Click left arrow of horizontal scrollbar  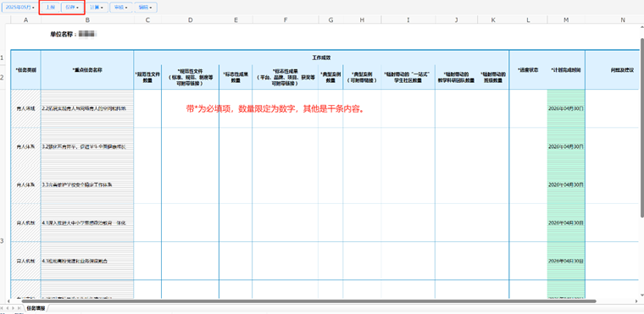[8, 301]
